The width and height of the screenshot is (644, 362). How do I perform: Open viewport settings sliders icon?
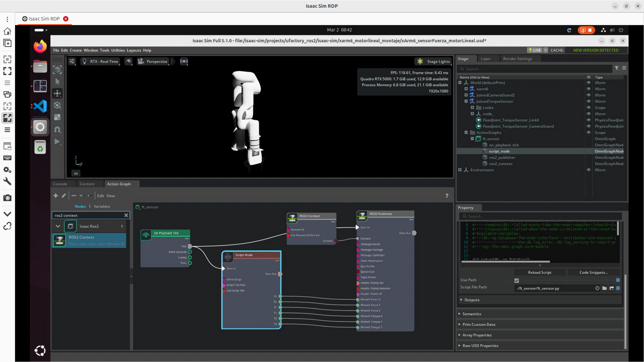coord(72,61)
